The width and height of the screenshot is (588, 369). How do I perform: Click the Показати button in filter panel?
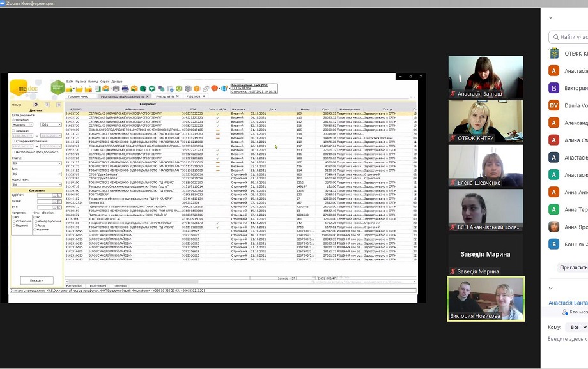pos(36,280)
